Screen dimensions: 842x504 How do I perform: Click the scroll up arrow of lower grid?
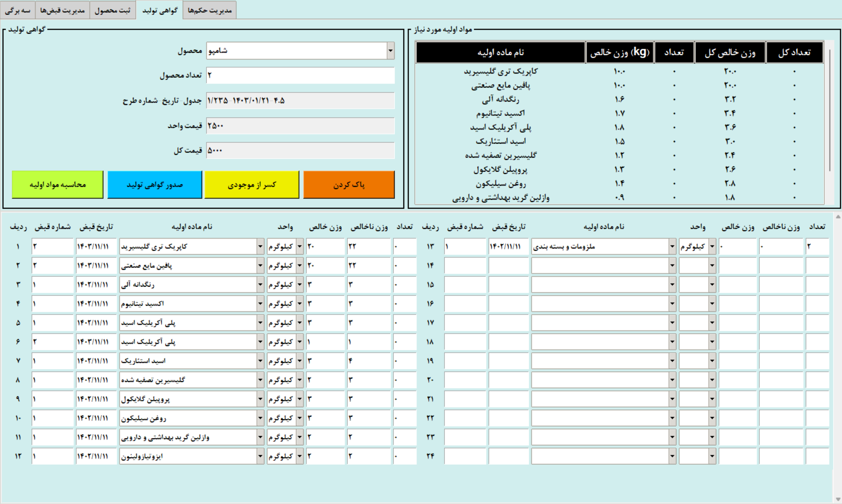[838, 216]
